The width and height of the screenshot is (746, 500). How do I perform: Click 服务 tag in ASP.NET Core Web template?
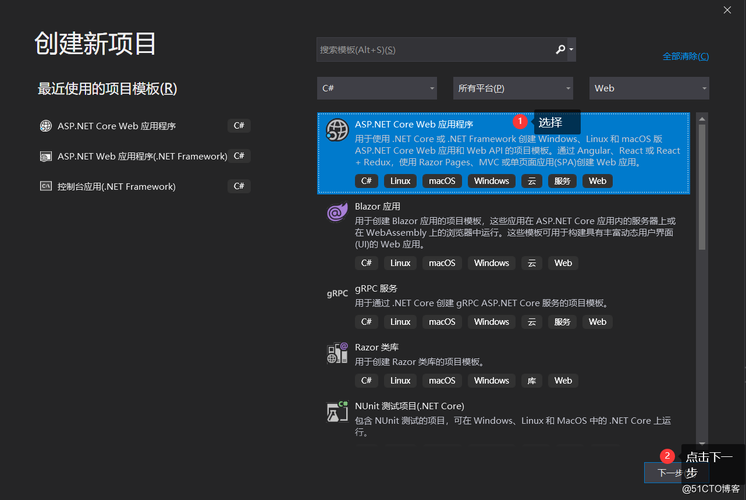tap(562, 181)
